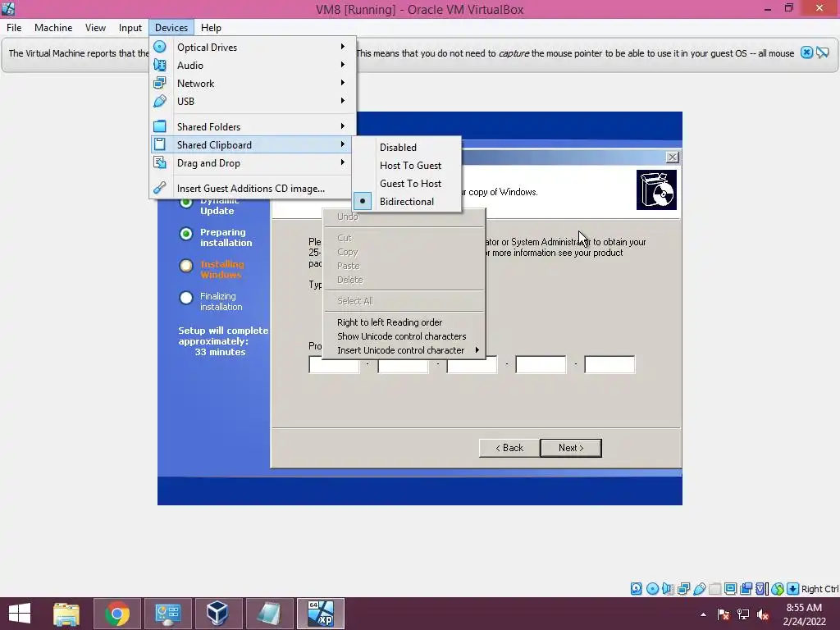
Task: Choose Insert Guest Additions CD image
Action: 251,189
